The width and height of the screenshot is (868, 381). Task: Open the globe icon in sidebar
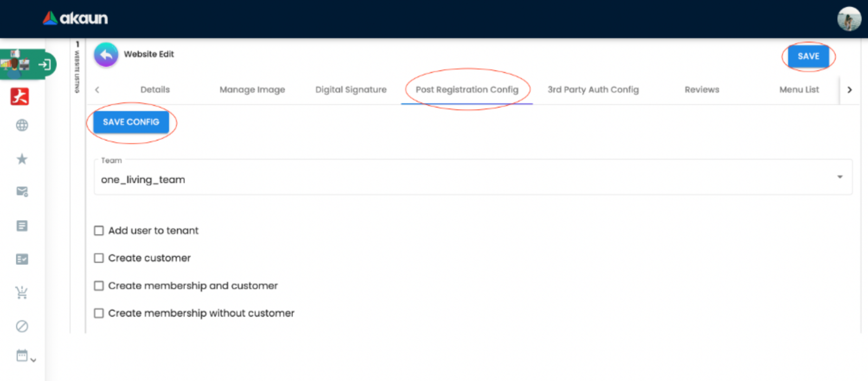[22, 125]
